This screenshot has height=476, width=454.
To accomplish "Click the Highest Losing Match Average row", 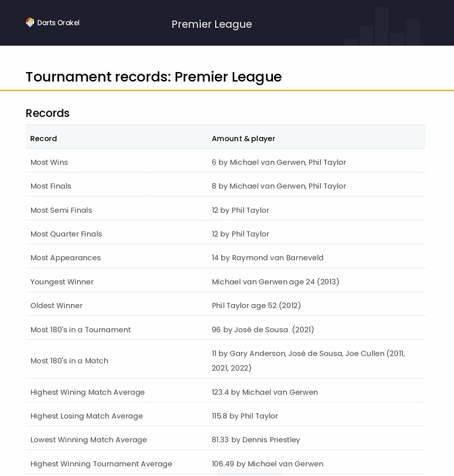I will pos(225,416).
